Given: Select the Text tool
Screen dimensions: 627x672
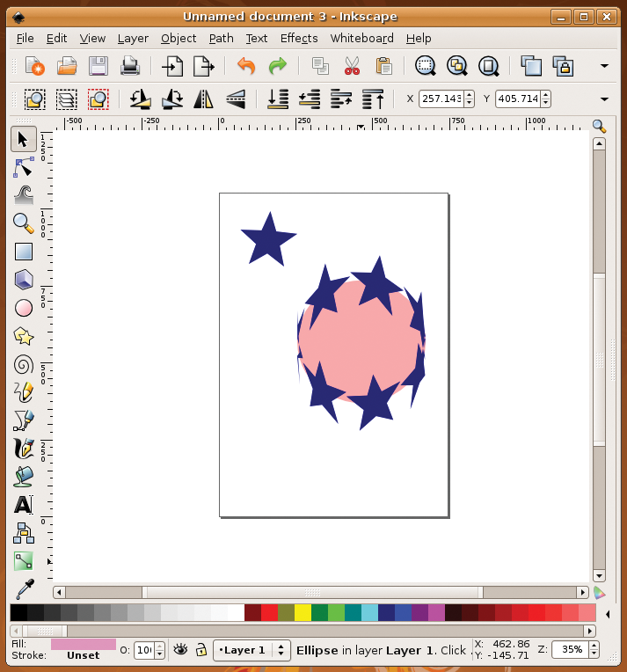Looking at the screenshot, I should (x=24, y=505).
